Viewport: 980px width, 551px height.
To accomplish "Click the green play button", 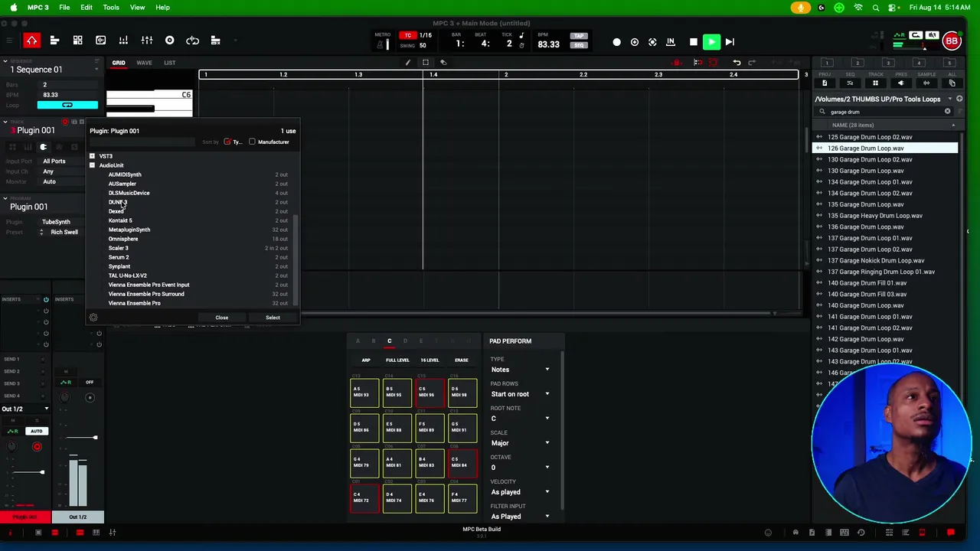I will pos(711,42).
